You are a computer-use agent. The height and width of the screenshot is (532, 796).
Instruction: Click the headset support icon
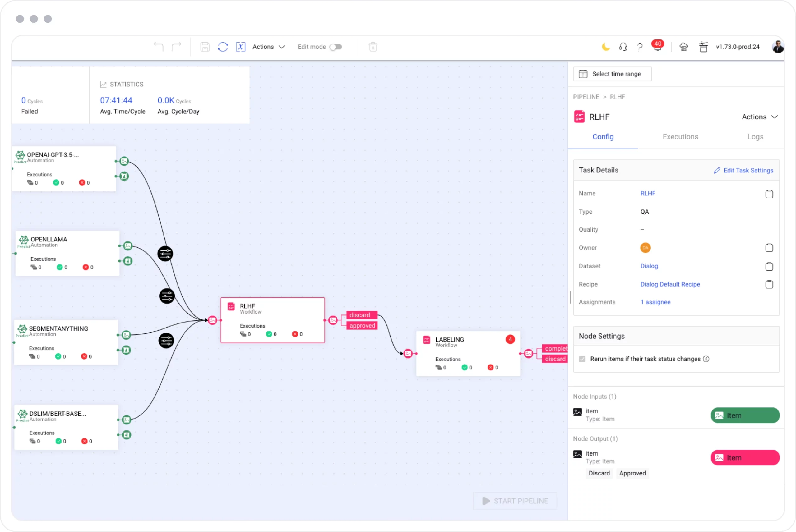[x=623, y=47]
